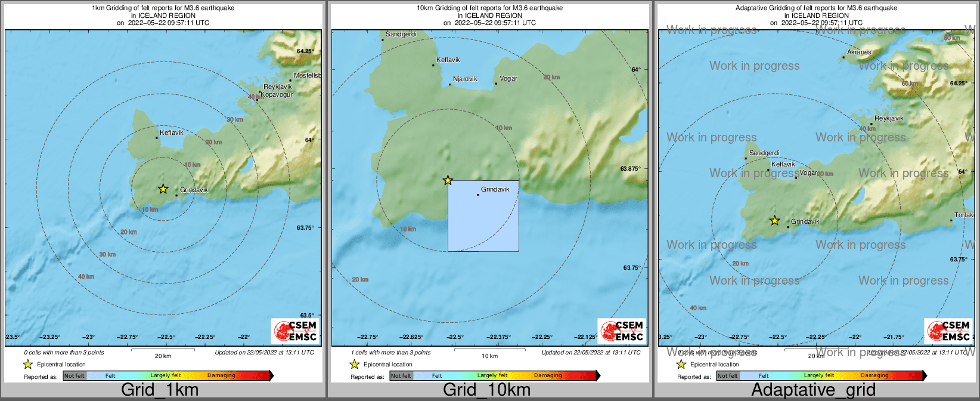Click the '10km Gridding of felt reports' title

pyautogui.click(x=489, y=8)
